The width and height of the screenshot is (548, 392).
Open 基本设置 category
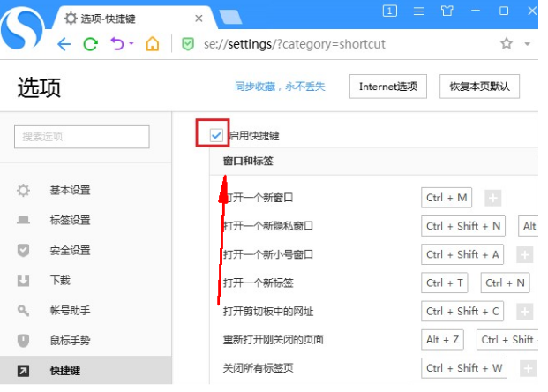point(70,190)
